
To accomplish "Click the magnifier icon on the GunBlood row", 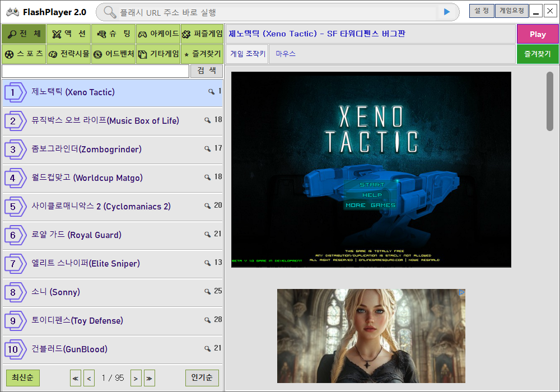I will tap(208, 348).
